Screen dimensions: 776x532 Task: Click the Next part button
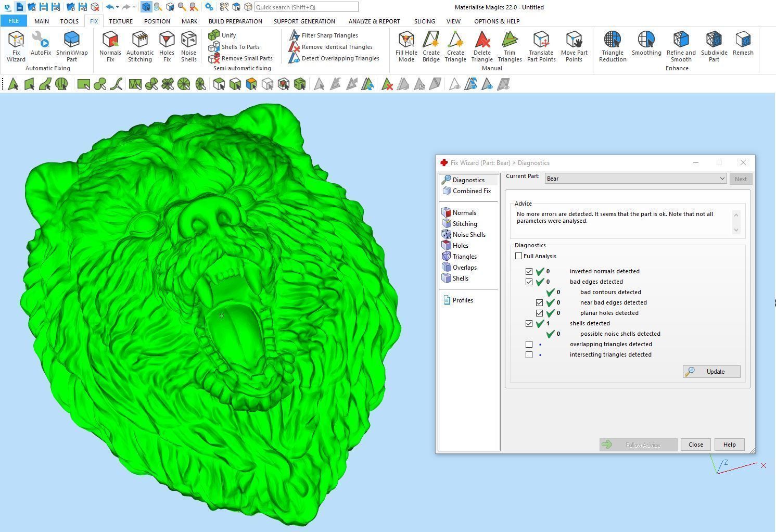pyautogui.click(x=741, y=179)
